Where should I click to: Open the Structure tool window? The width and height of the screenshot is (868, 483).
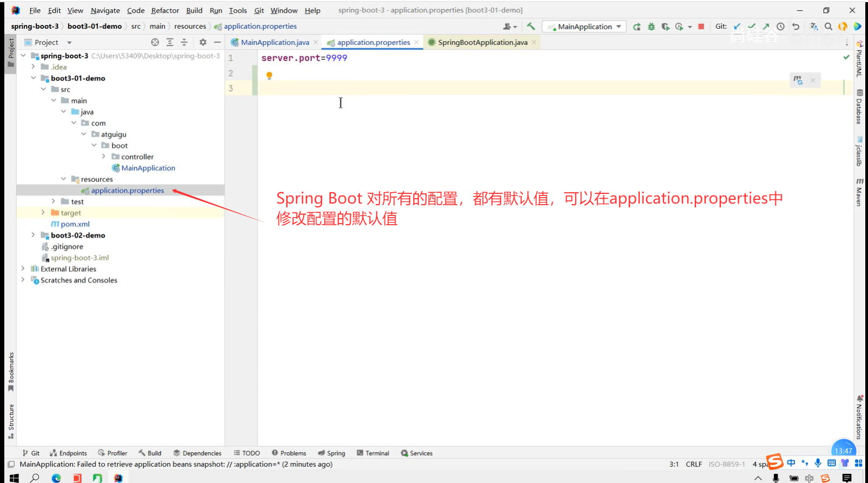(x=11, y=421)
